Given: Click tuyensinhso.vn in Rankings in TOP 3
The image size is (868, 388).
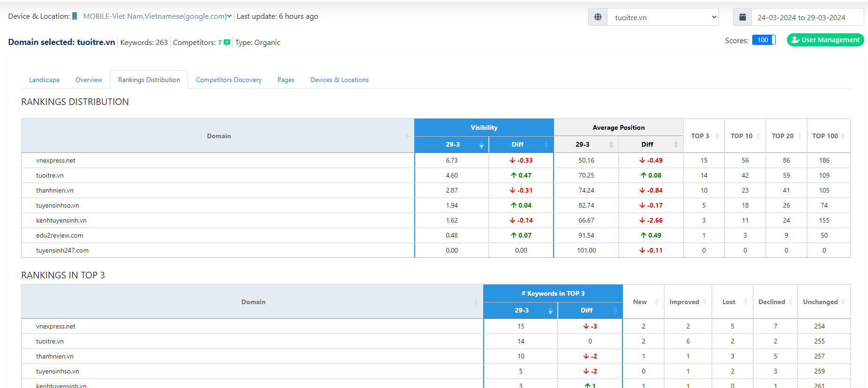Looking at the screenshot, I should pos(58,371).
